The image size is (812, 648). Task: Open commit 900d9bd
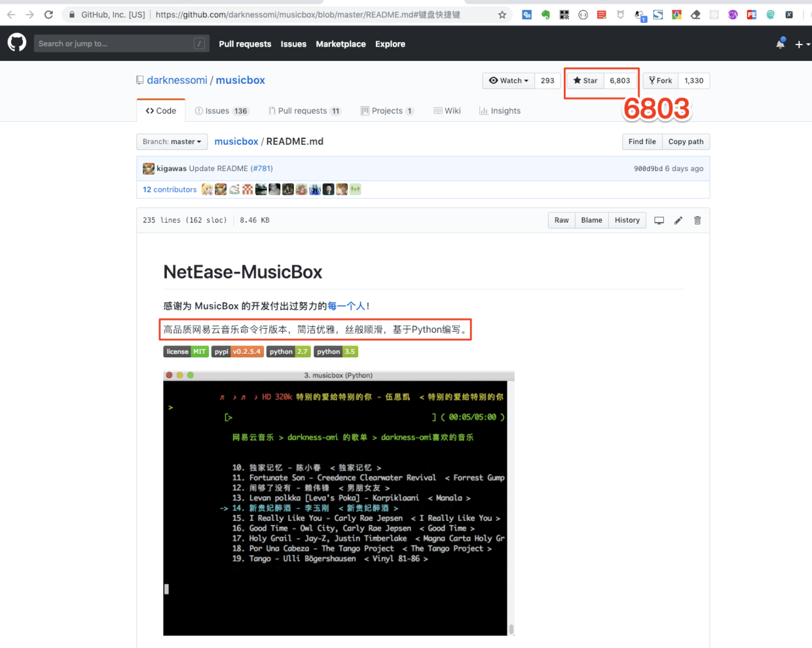[x=648, y=168]
